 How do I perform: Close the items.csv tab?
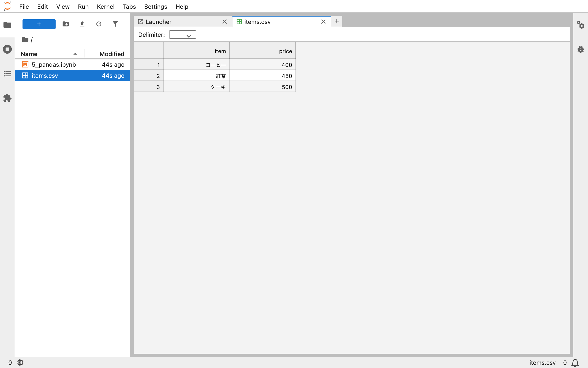coord(323,22)
